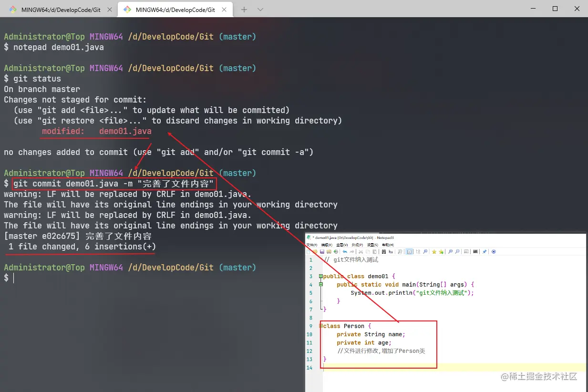This screenshot has height=392, width=588.
Task: Click line number 1 in Notepad3 margin
Action: tap(311, 260)
